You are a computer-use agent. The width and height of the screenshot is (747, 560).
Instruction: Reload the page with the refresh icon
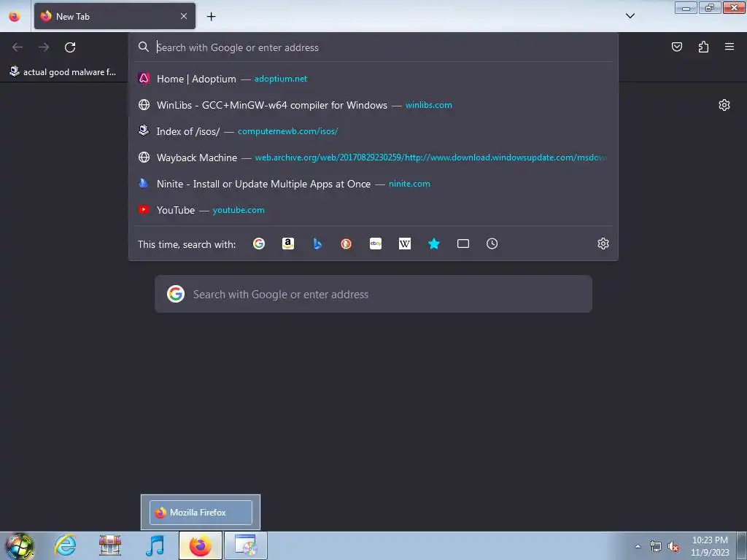pos(70,47)
